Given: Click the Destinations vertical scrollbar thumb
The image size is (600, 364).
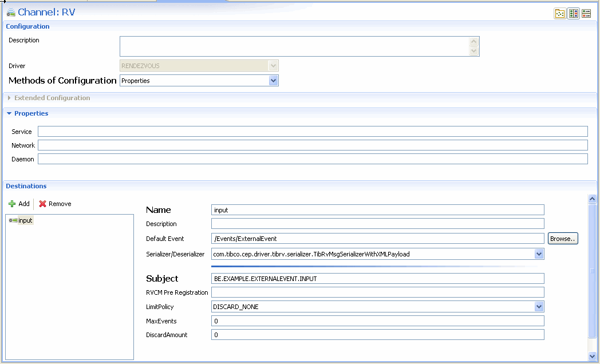Looking at the screenshot, I should coord(592,271).
